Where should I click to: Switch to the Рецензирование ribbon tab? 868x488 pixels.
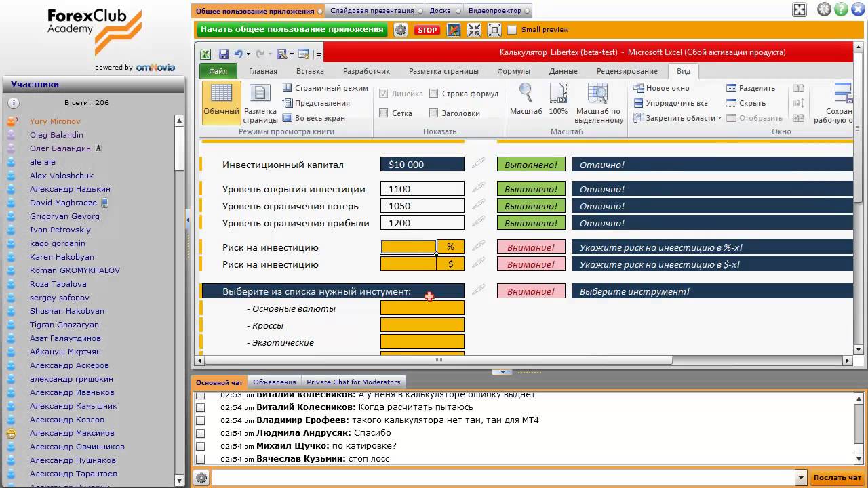coord(627,71)
